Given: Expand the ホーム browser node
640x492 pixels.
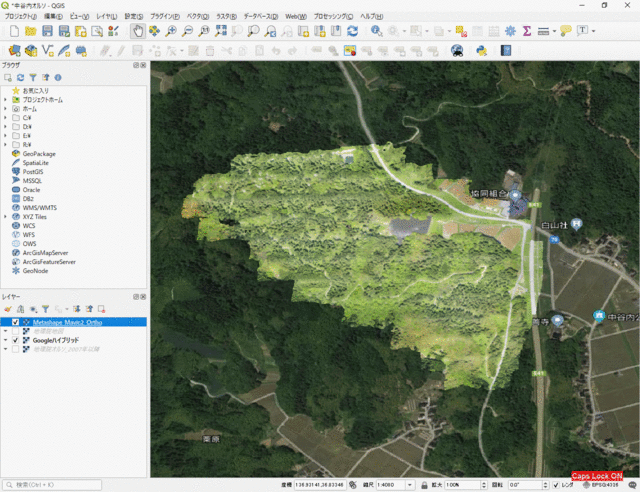Looking at the screenshot, I should pos(5,109).
